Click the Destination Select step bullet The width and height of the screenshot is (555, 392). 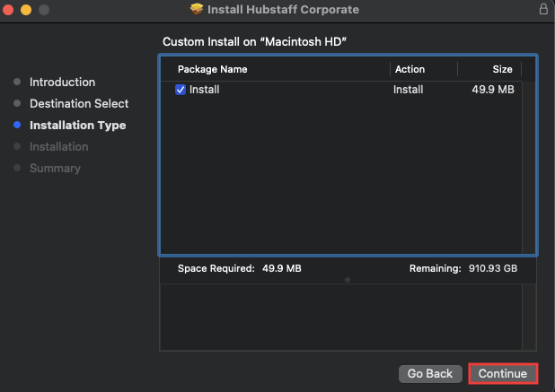coord(17,103)
